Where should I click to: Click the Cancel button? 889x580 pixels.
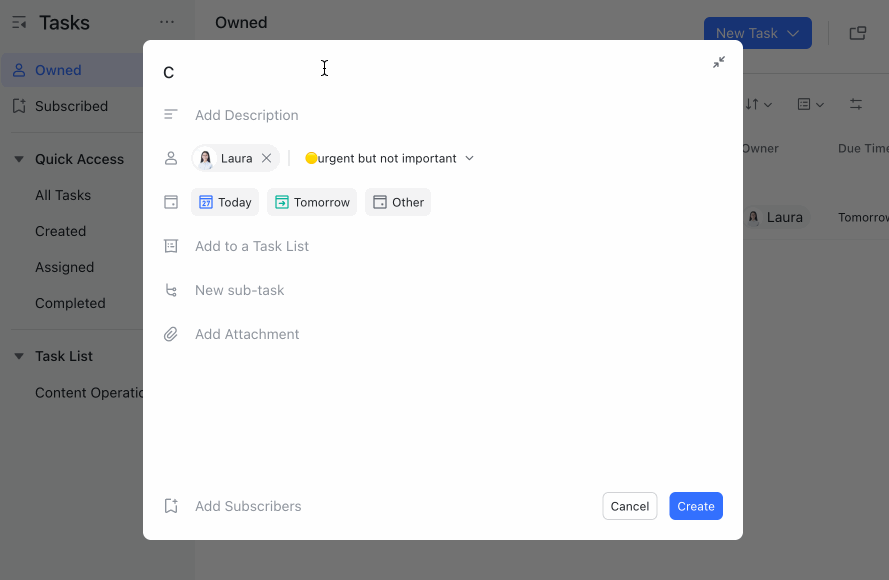tap(629, 506)
